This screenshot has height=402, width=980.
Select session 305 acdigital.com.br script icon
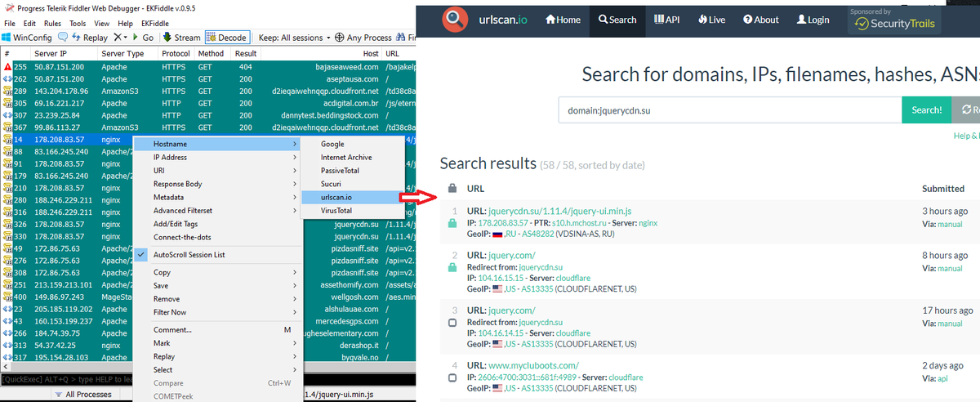[x=7, y=103]
